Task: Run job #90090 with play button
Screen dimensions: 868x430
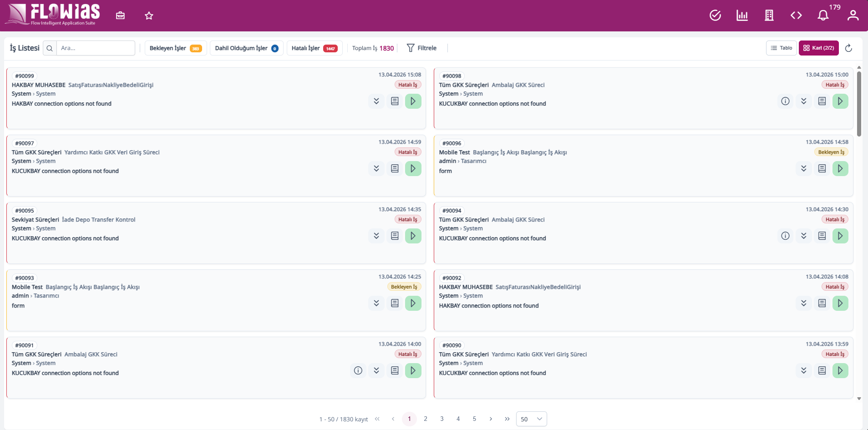Action: (840, 370)
